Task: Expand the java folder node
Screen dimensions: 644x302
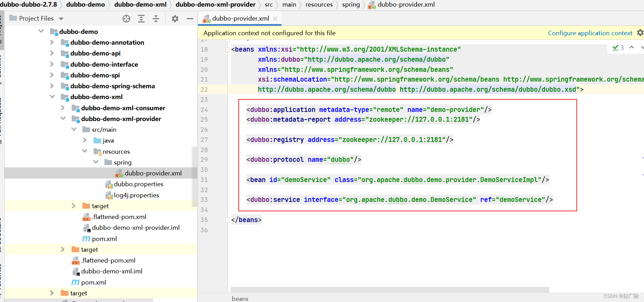Action: pos(85,140)
